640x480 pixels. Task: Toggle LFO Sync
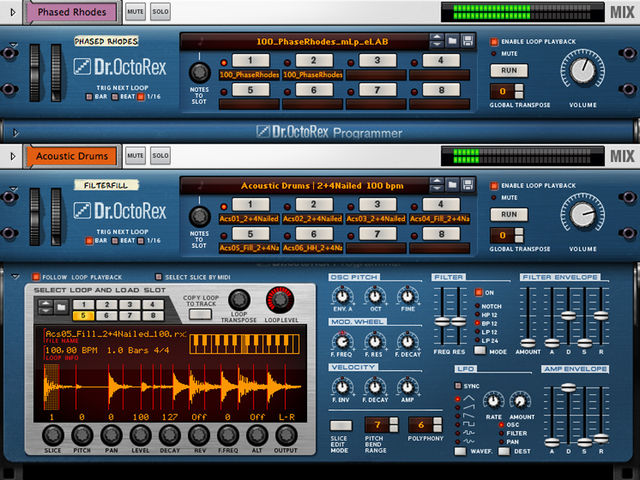click(x=458, y=386)
